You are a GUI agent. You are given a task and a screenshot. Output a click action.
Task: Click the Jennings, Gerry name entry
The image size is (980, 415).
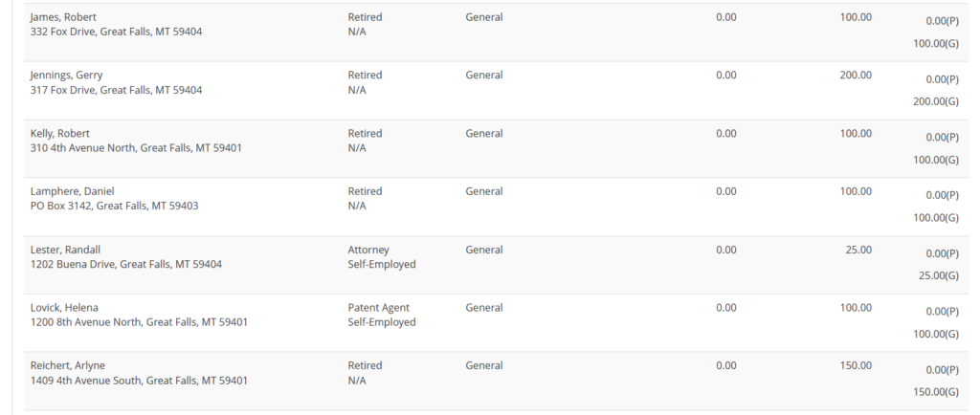[66, 75]
